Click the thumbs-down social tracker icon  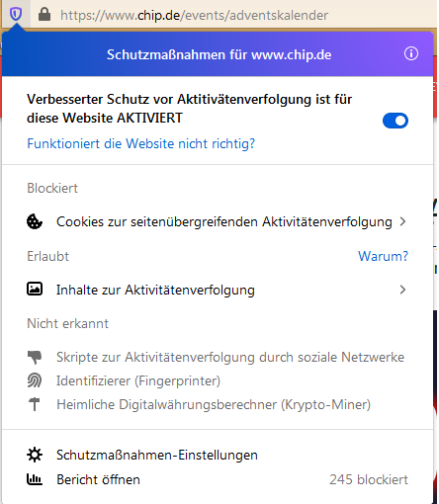pos(35,357)
